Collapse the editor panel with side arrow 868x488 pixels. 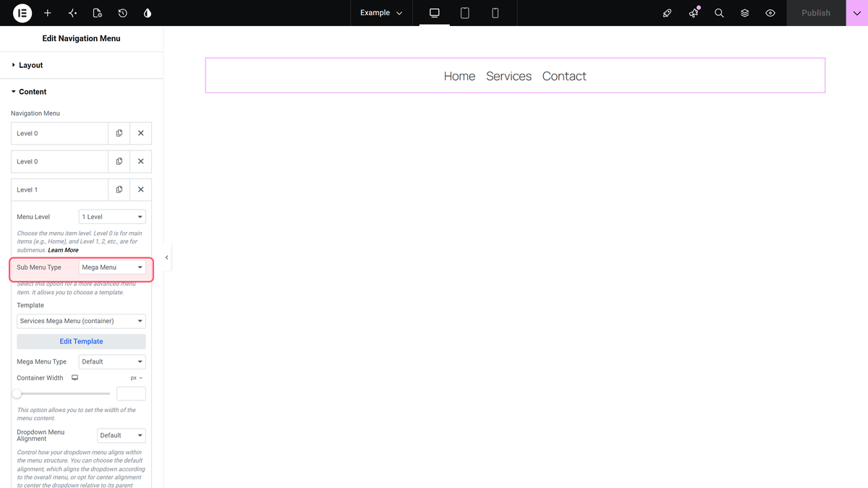[167, 257]
